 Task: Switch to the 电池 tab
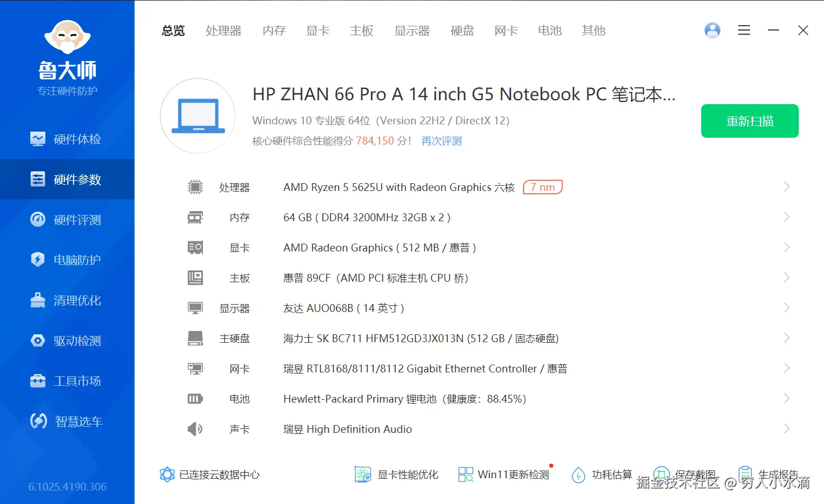click(x=550, y=31)
